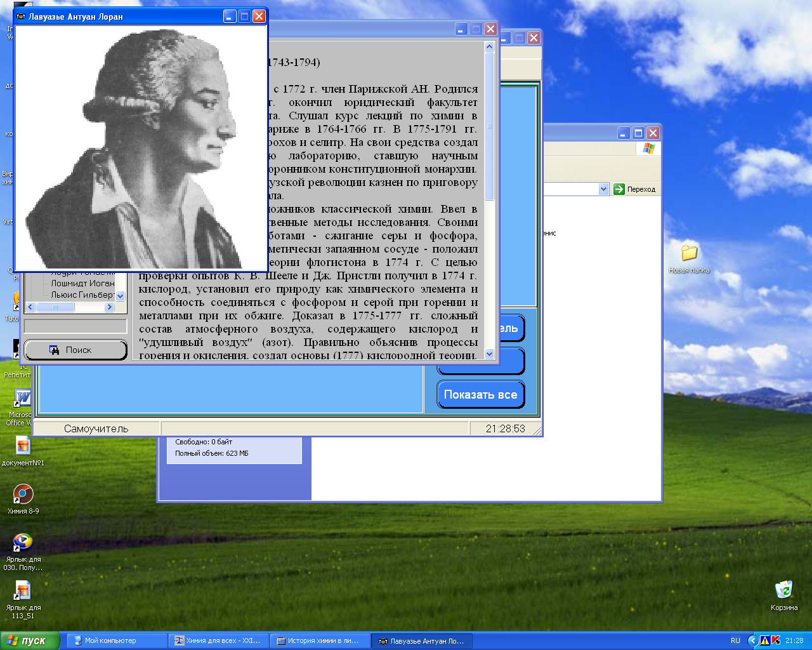Click the Поиск search button
The height and width of the screenshot is (650, 812).
75,350
